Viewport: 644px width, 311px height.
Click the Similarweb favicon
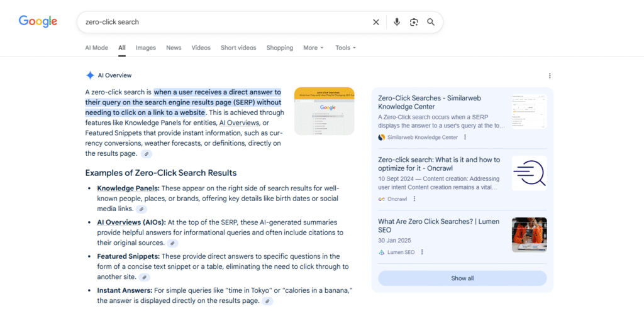(382, 138)
